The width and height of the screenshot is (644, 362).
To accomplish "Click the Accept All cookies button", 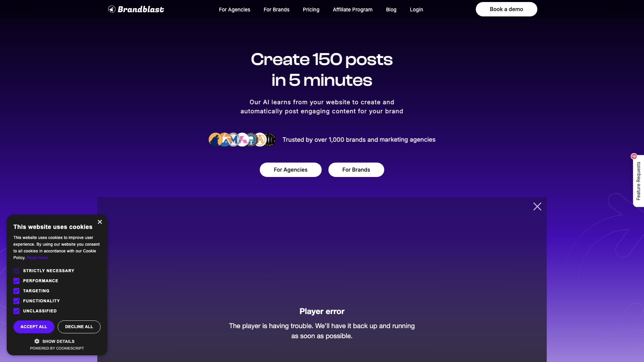I will pos(34,327).
